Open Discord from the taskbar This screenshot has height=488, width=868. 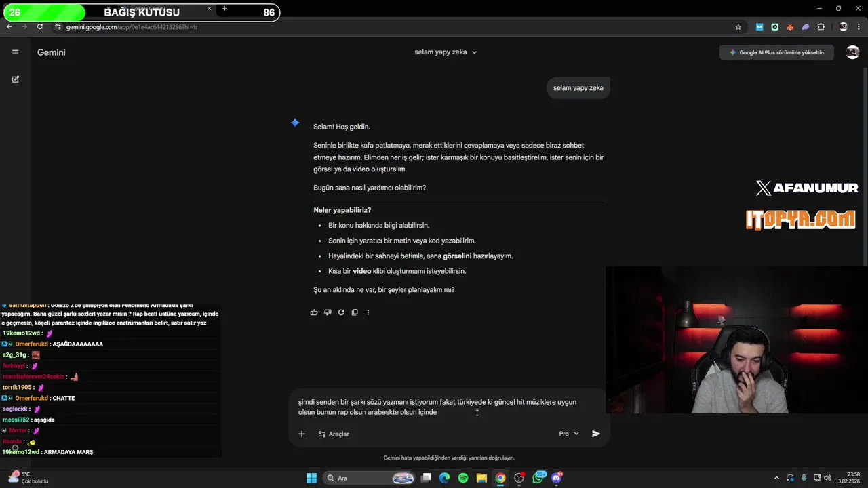557,478
